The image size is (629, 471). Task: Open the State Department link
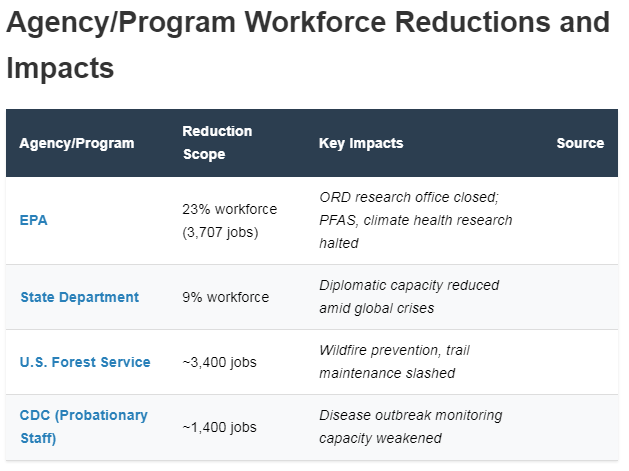[x=79, y=297]
